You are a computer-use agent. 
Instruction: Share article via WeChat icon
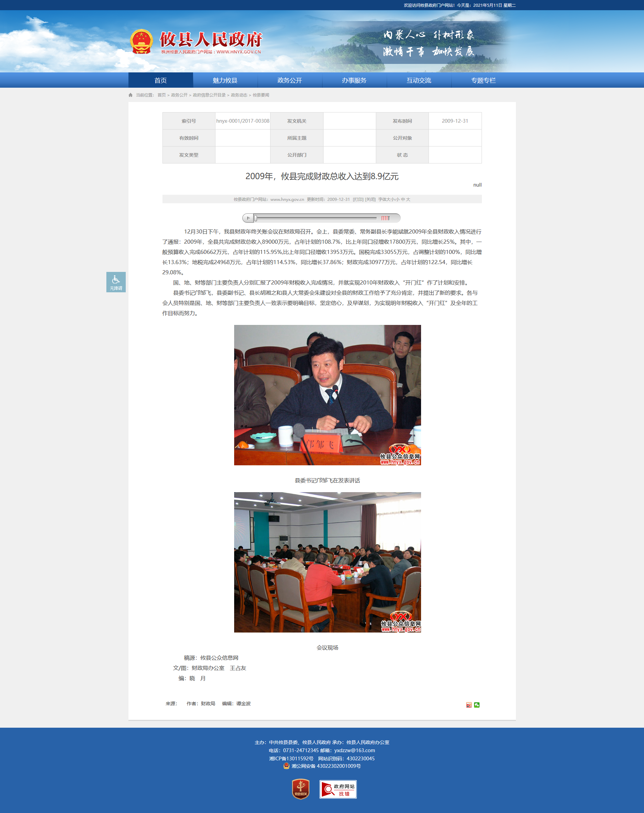tap(476, 705)
